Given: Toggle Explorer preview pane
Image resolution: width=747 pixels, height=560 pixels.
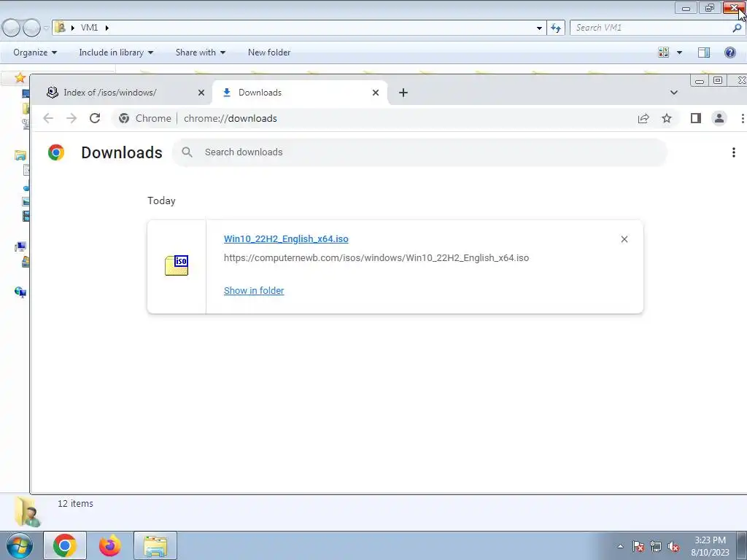Looking at the screenshot, I should click(x=704, y=52).
